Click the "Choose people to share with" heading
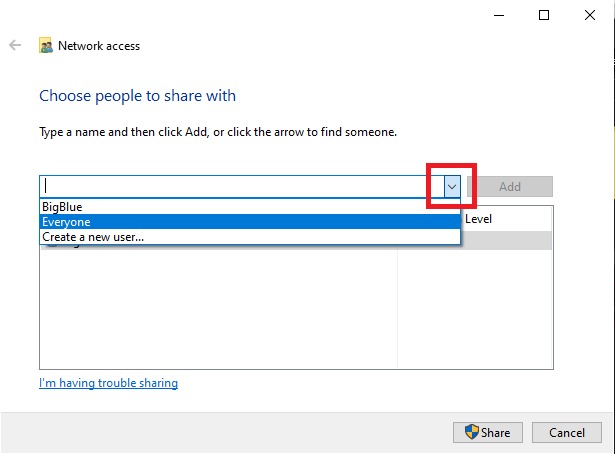Image resolution: width=615 pixels, height=454 pixels. click(137, 96)
